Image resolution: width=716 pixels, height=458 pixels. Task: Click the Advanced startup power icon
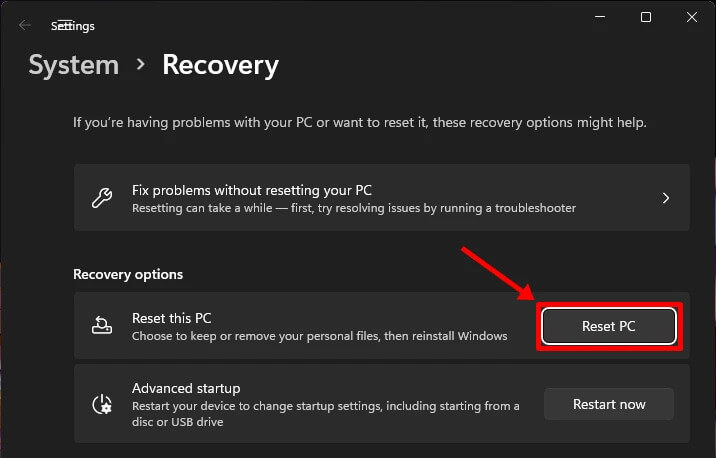102,404
